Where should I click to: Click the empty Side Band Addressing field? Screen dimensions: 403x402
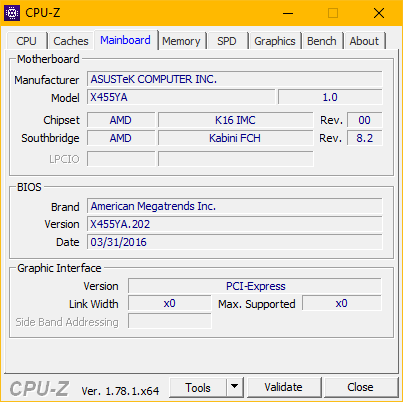(x=170, y=322)
